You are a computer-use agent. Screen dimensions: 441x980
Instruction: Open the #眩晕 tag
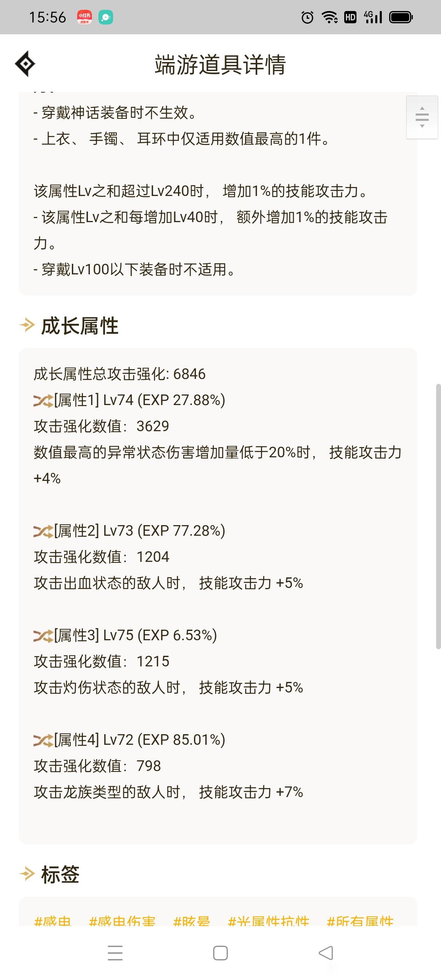(192, 920)
